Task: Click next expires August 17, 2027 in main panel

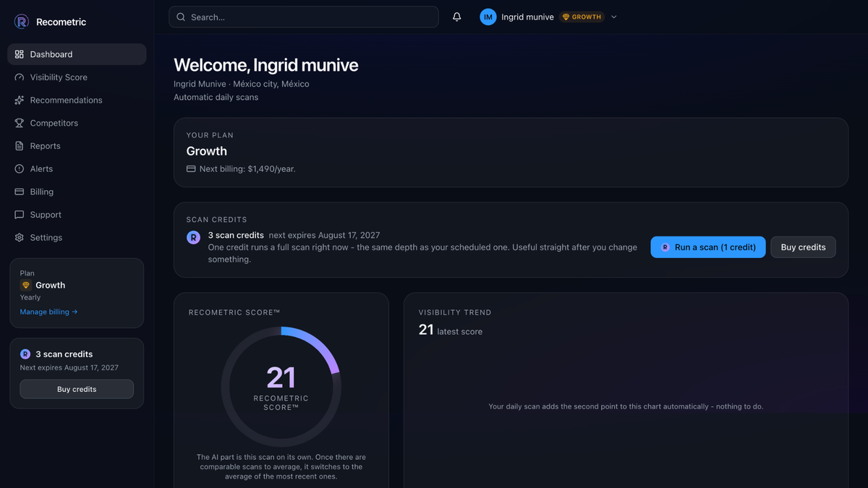Action: point(324,235)
